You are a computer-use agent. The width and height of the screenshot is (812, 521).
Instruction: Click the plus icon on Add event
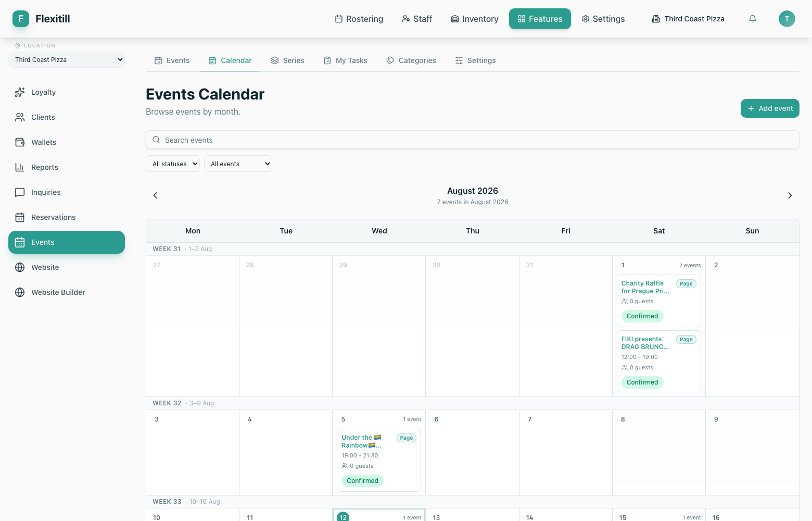tap(751, 108)
